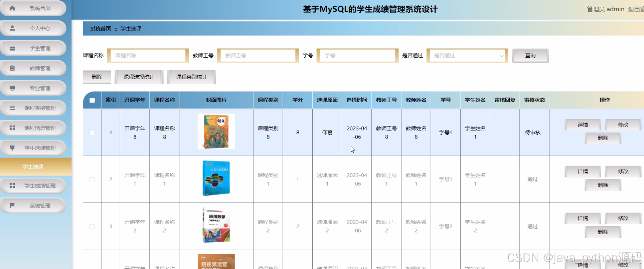
Task: Click the grid icon beside 课程信息管理
Action: click(12, 128)
